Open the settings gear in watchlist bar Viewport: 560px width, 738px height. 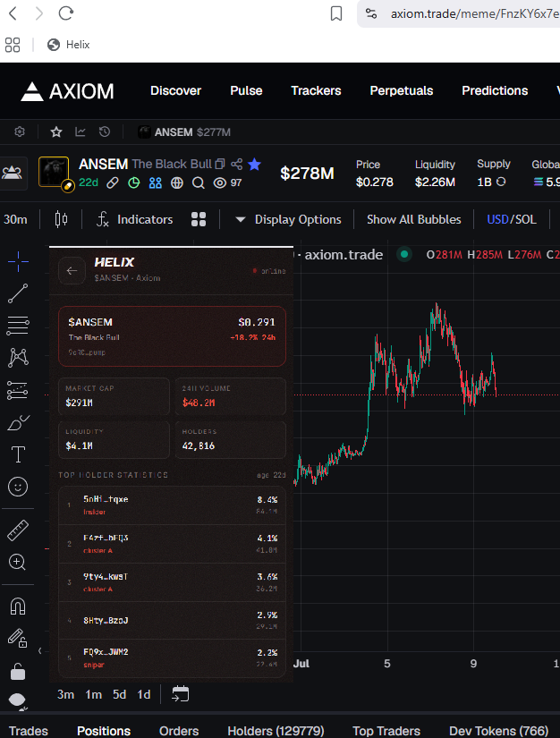[x=20, y=131]
